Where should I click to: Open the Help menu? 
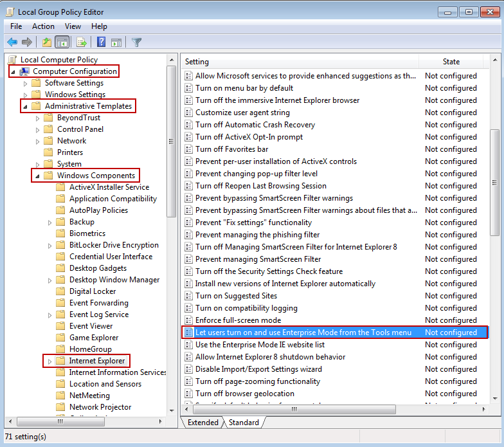tap(99, 26)
